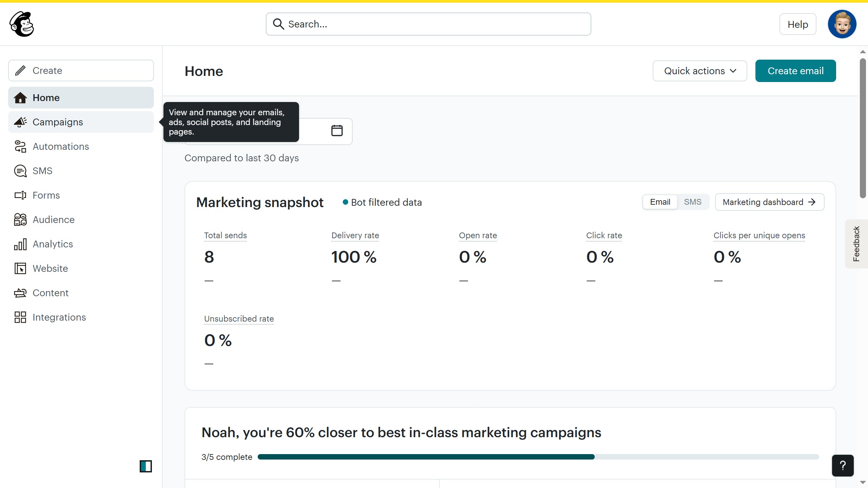Open the Marketing dashboard link
Image resolution: width=868 pixels, height=488 pixels.
(x=770, y=202)
